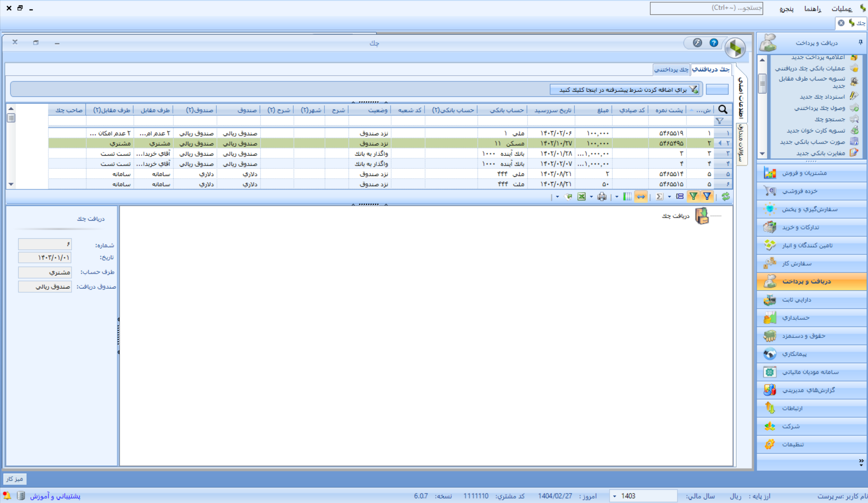The width and height of the screenshot is (868, 503).
Task: Click the 'میز کار' taskbar button
Action: [14, 479]
